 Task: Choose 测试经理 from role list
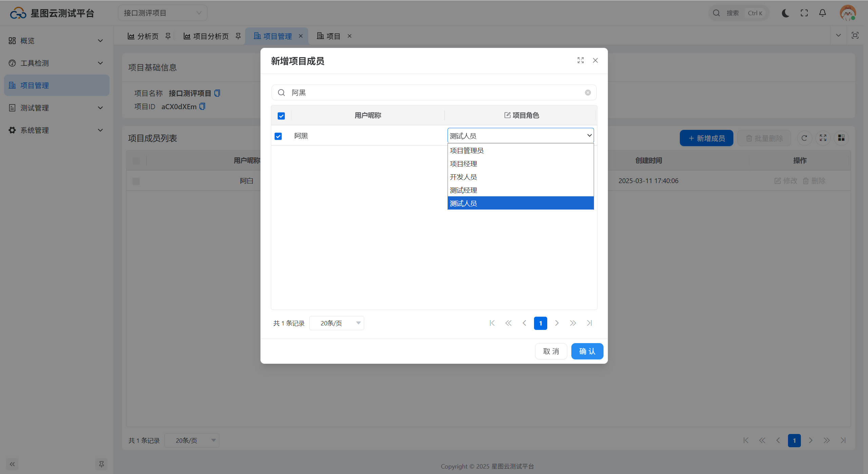[x=463, y=190]
